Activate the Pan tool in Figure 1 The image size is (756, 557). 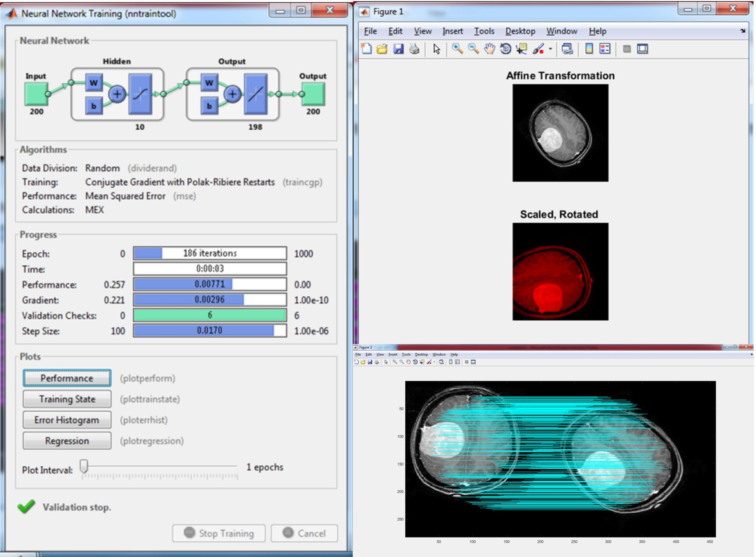pyautogui.click(x=490, y=49)
